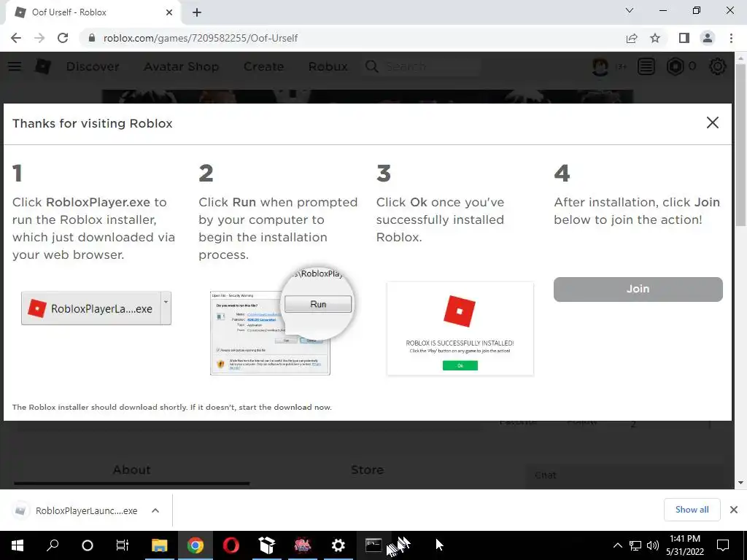Open Command Prompt from the taskbar
Image resolution: width=747 pixels, height=560 pixels.
click(x=373, y=545)
